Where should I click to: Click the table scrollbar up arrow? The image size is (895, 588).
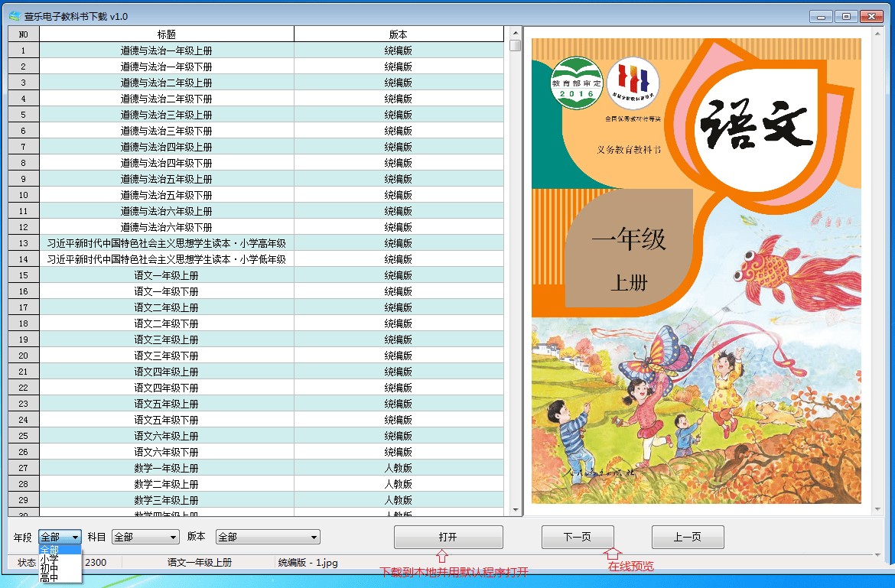(516, 33)
